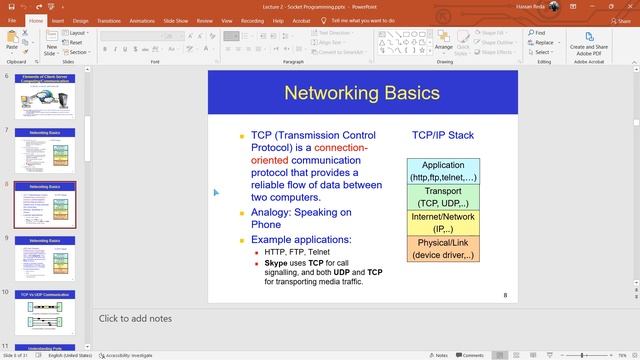Screen dimensions: 640x360
Task: Switch to the Slide Show tab
Action: click(x=176, y=20)
